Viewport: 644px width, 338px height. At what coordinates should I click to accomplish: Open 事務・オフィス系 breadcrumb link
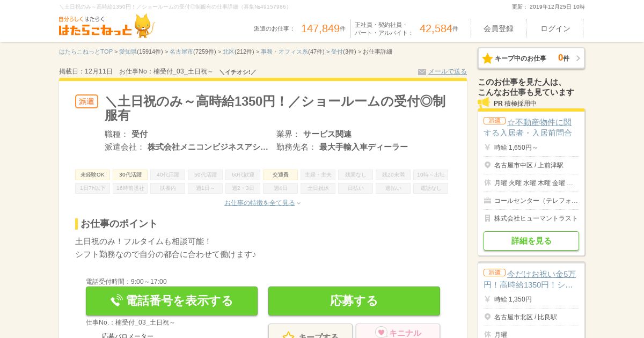click(x=284, y=52)
